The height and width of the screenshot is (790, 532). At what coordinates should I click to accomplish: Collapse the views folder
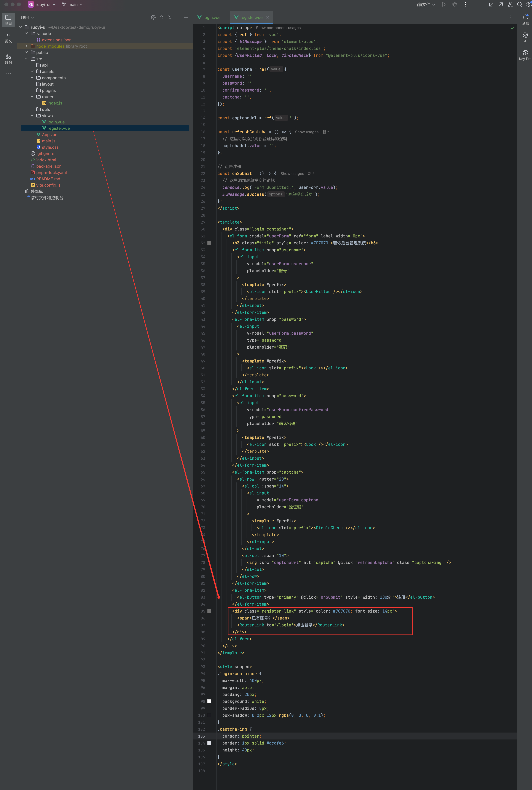tap(32, 116)
